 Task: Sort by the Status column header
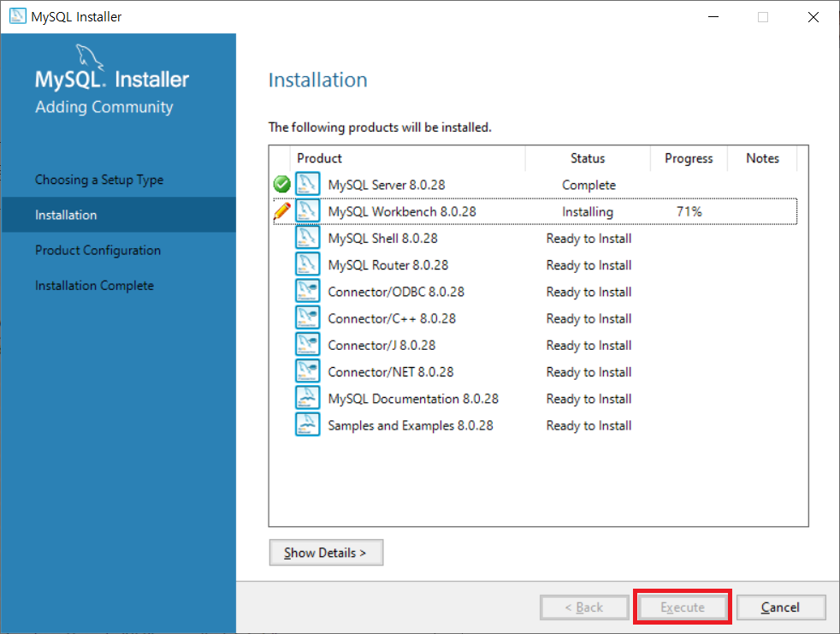coord(588,158)
